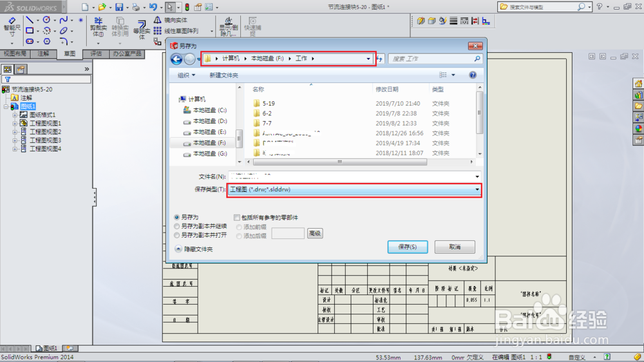
Task: Pick the Circle sketch tool
Action: tap(46, 20)
